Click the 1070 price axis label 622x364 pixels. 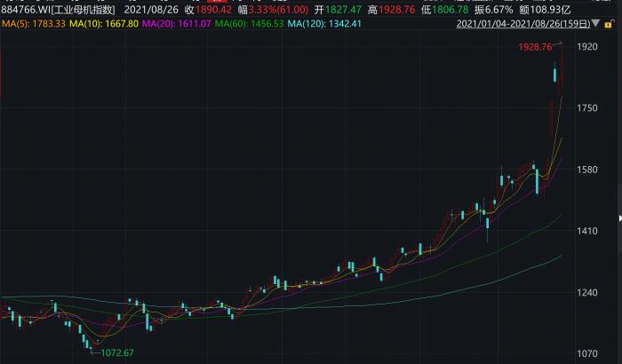pyautogui.click(x=587, y=353)
